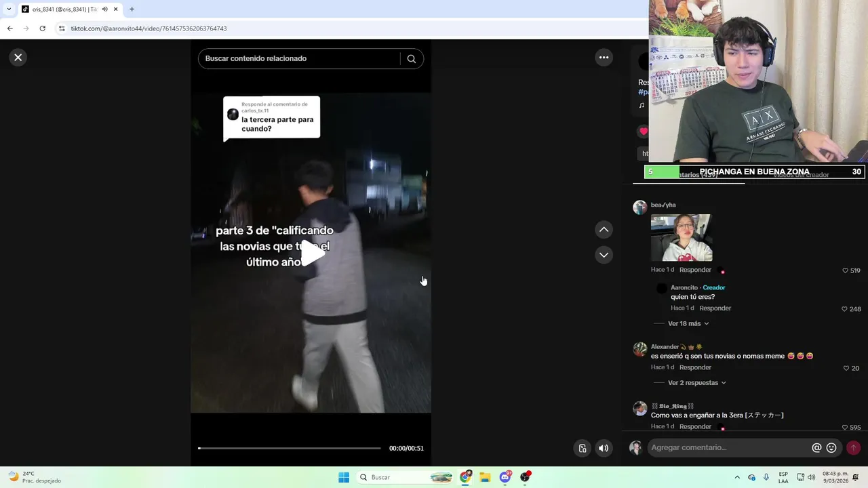
Task: Open File Explorer from the taskbar
Action: click(485, 477)
